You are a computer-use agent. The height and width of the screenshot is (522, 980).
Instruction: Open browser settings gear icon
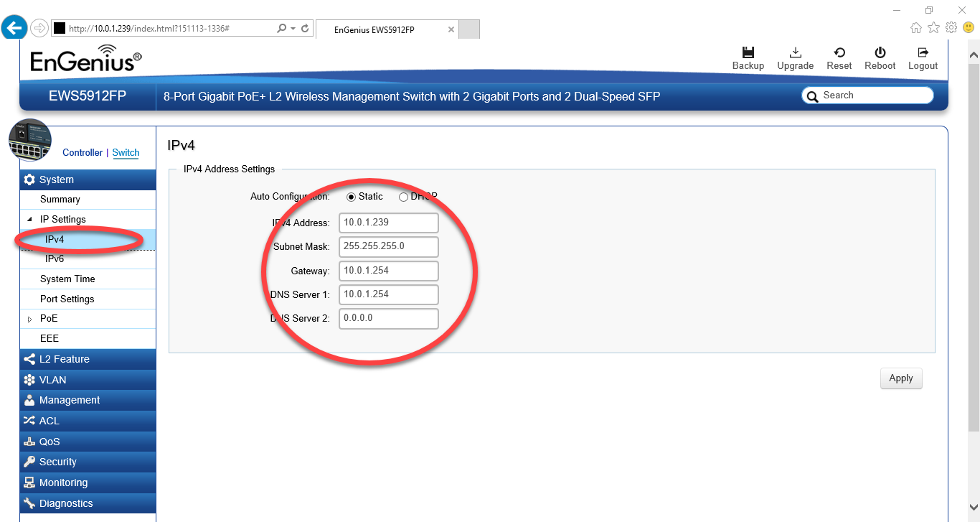pyautogui.click(x=951, y=28)
